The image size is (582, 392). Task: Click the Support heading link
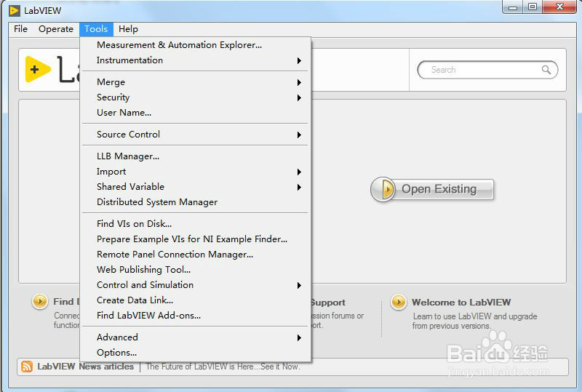point(328,303)
